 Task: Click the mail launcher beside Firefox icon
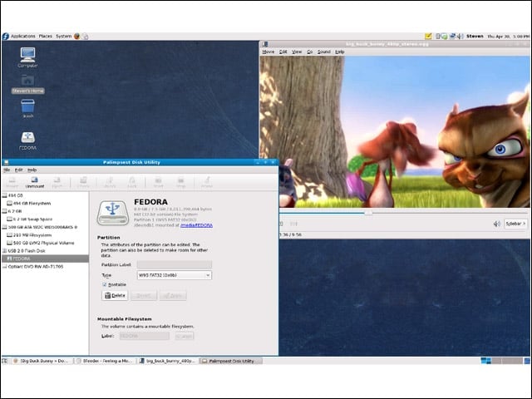tap(85, 36)
